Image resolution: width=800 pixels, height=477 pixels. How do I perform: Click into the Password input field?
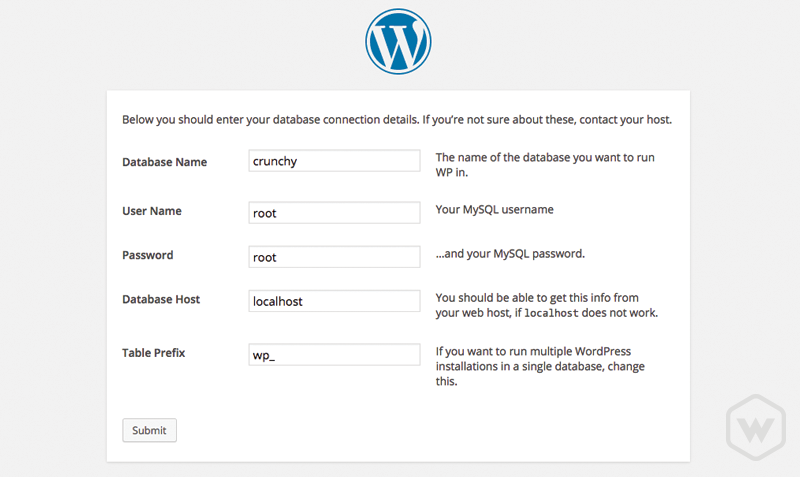pos(334,257)
